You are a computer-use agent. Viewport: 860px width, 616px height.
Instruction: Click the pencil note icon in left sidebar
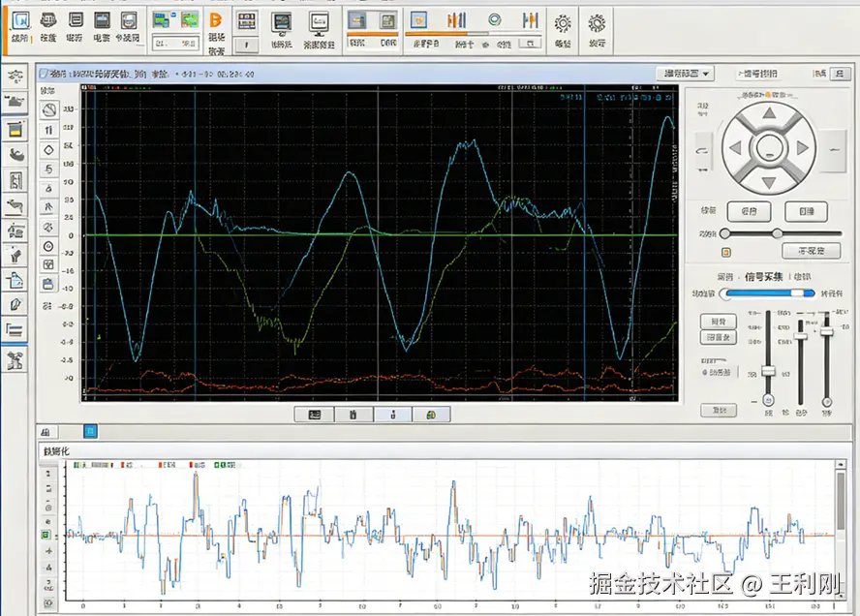pyautogui.click(x=15, y=305)
